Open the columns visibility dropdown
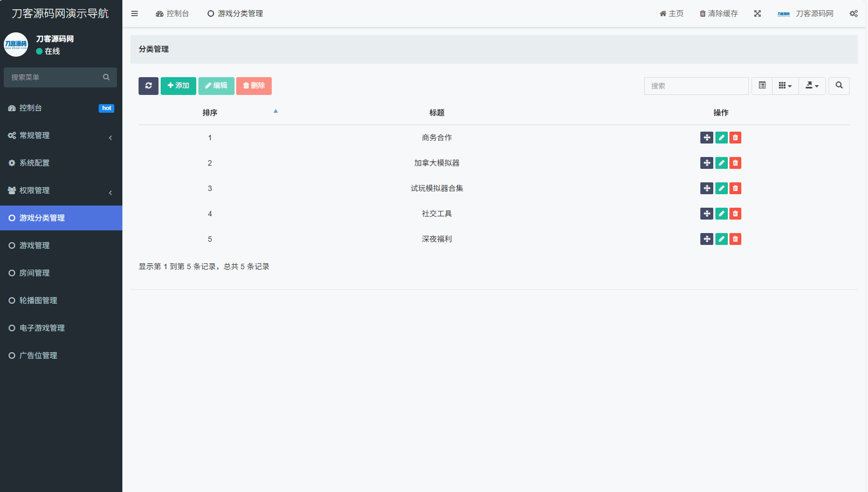The height and width of the screenshot is (492, 868). pos(785,86)
